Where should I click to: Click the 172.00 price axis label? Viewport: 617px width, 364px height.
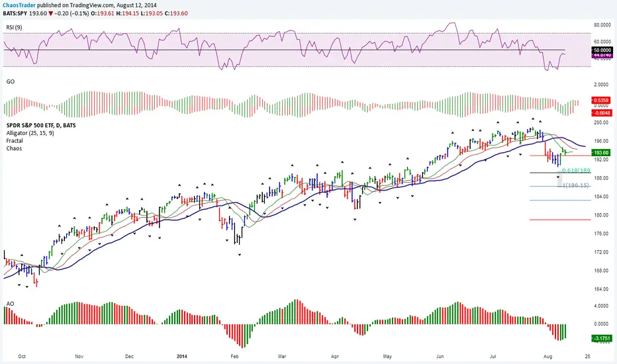tap(601, 252)
